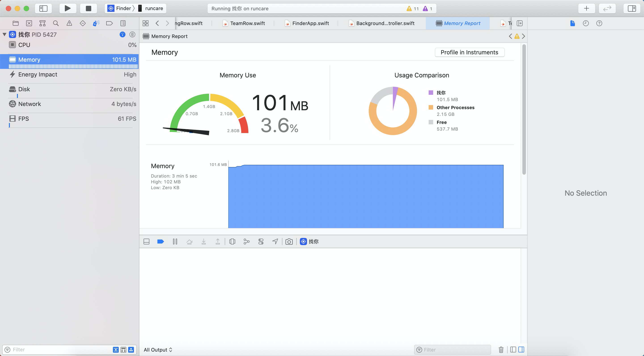Click the Debug View Hierarchy icon

coord(232,242)
